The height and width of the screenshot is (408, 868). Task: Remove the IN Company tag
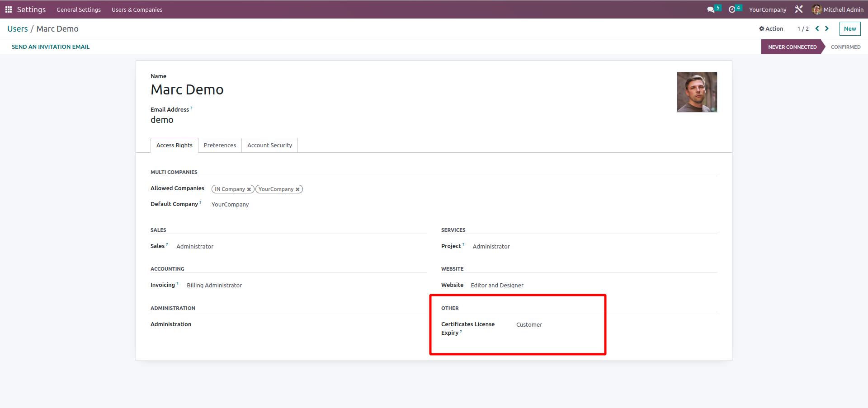pyautogui.click(x=249, y=189)
